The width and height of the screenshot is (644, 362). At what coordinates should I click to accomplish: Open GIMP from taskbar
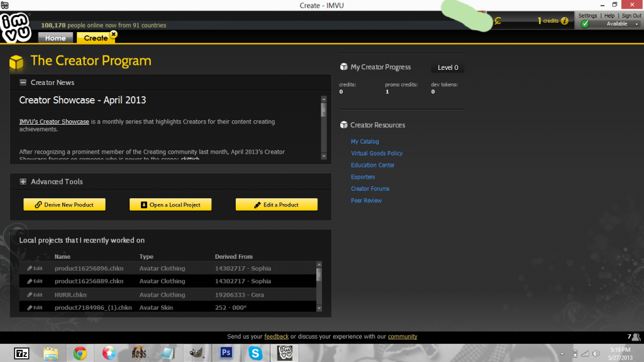197,353
